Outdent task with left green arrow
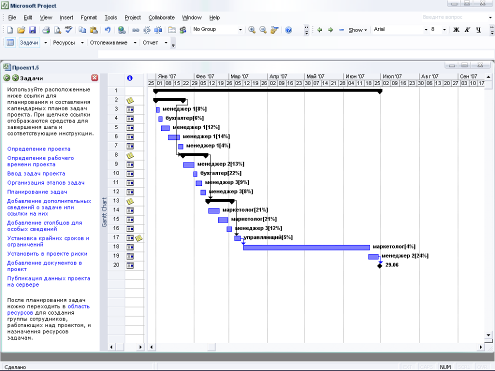Screen dimensions: 495x371 tap(320, 30)
